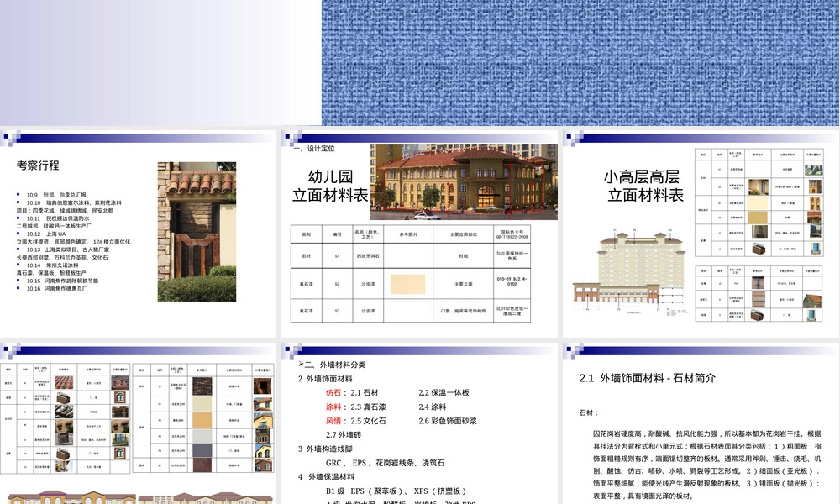Image resolution: width=840 pixels, height=504 pixels.
Task: Select the '2.7 外墙砖' item
Action: 344,435
